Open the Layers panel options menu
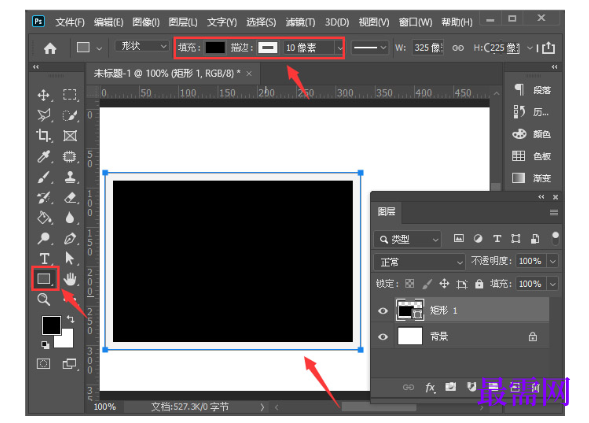Screen dimensions: 589x423 click(554, 213)
